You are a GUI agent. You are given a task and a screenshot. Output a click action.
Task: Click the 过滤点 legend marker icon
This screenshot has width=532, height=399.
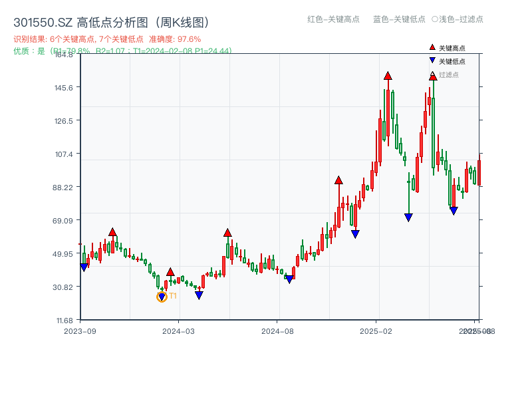point(432,74)
